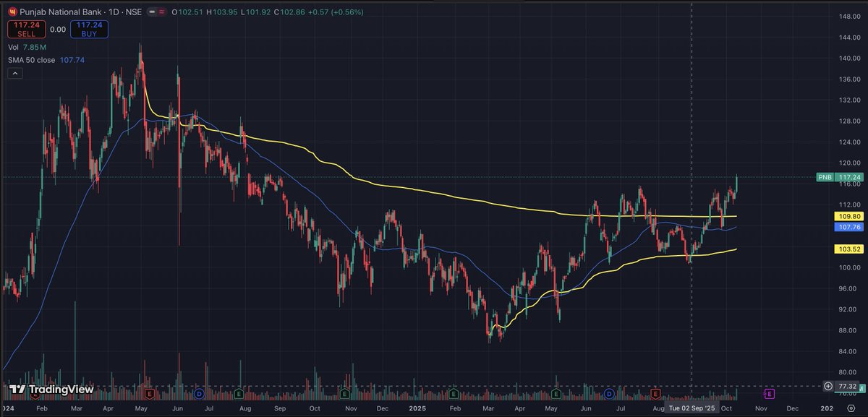This screenshot has width=868, height=417.
Task: Click the red 117.24 SELL button
Action: coord(28,29)
